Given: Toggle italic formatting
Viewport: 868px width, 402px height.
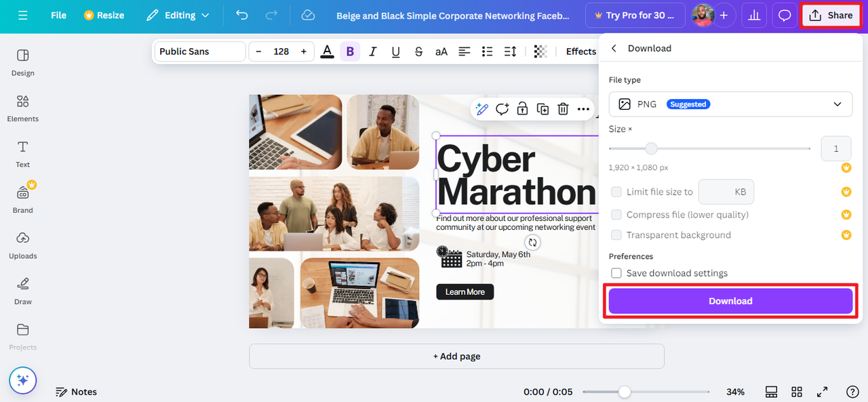Looking at the screenshot, I should point(372,52).
